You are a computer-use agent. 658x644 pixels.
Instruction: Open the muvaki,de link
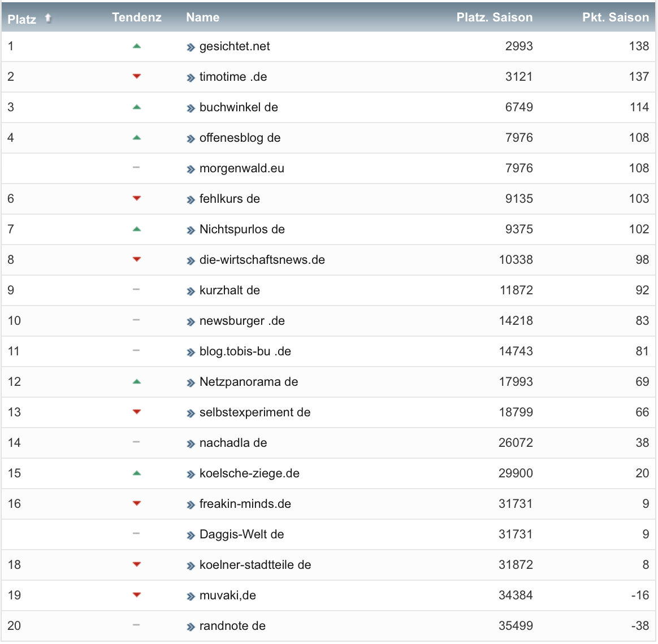(x=227, y=595)
